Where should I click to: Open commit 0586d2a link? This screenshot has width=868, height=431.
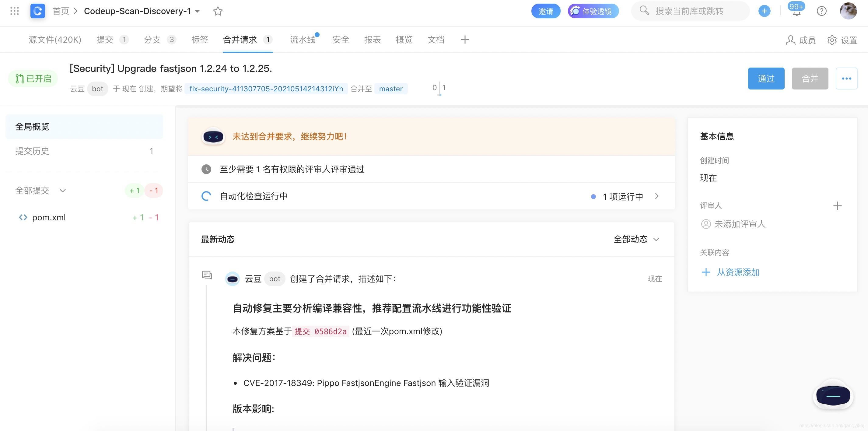click(x=320, y=331)
